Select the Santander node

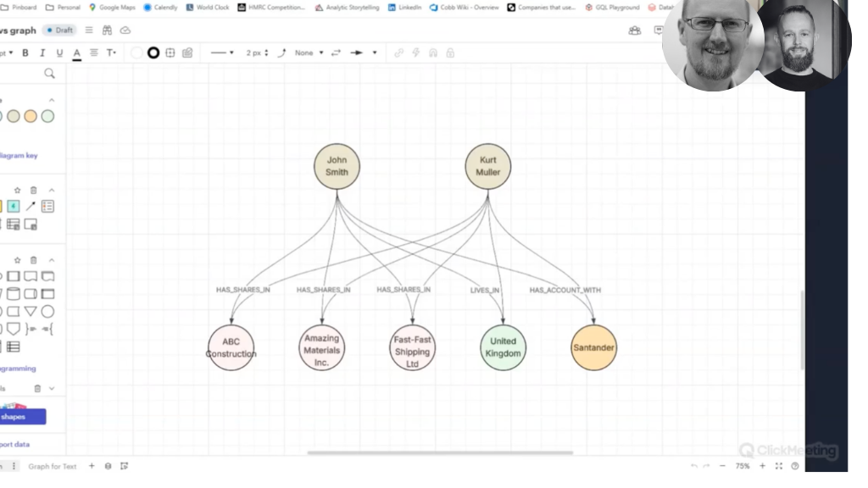point(593,347)
